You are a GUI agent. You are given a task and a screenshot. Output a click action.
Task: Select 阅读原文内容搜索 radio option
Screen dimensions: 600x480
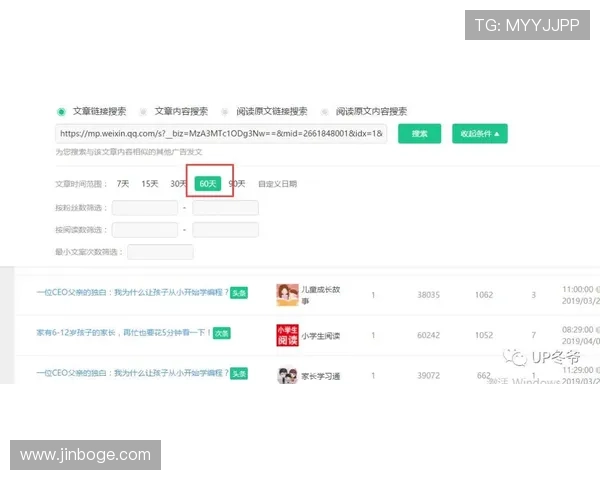[324, 112]
